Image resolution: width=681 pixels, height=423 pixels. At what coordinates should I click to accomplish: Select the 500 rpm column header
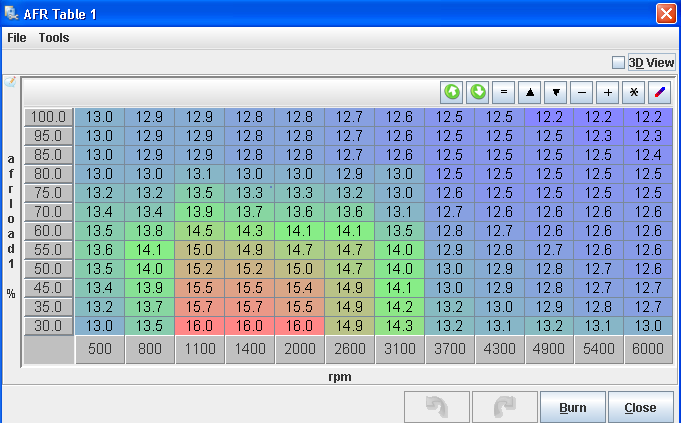click(99, 350)
